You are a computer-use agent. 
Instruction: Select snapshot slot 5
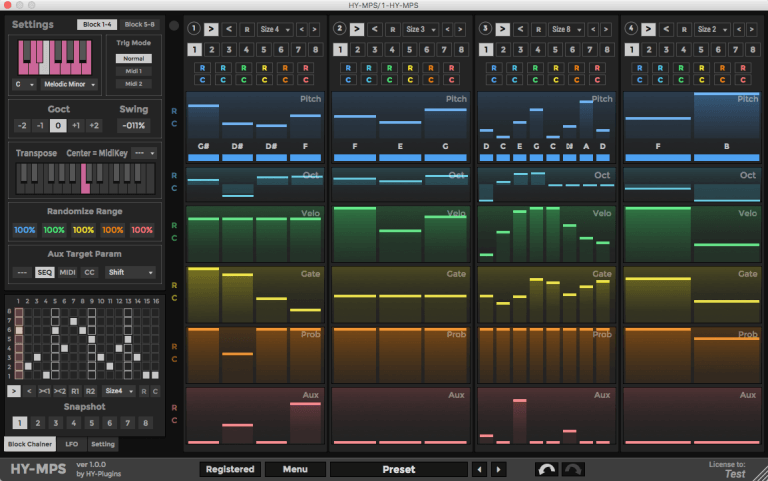(95, 423)
